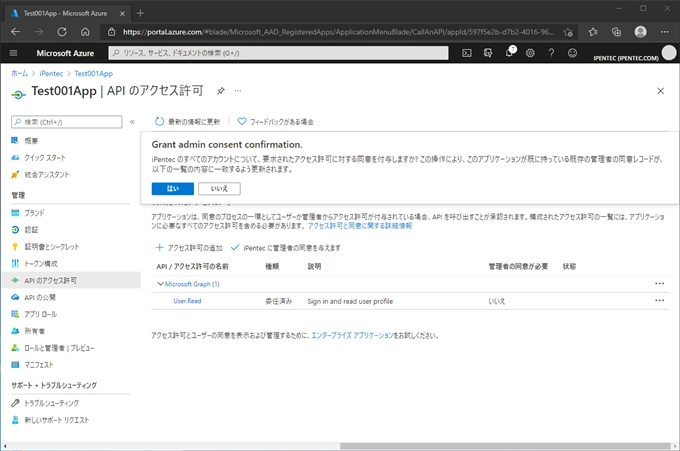Viewport: 680px width, 451px height.
Task: Go to the ホーム breadcrumb
Action: point(20,73)
